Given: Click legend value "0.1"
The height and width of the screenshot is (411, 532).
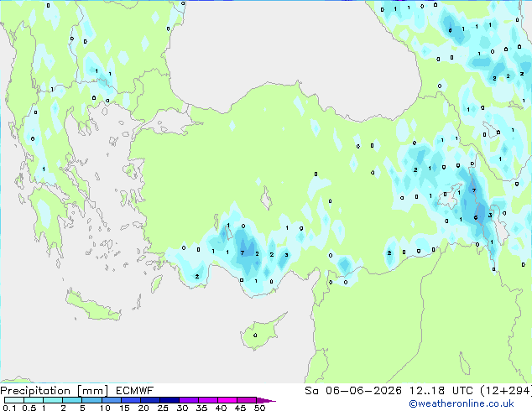Looking at the screenshot, I should (x=9, y=408).
